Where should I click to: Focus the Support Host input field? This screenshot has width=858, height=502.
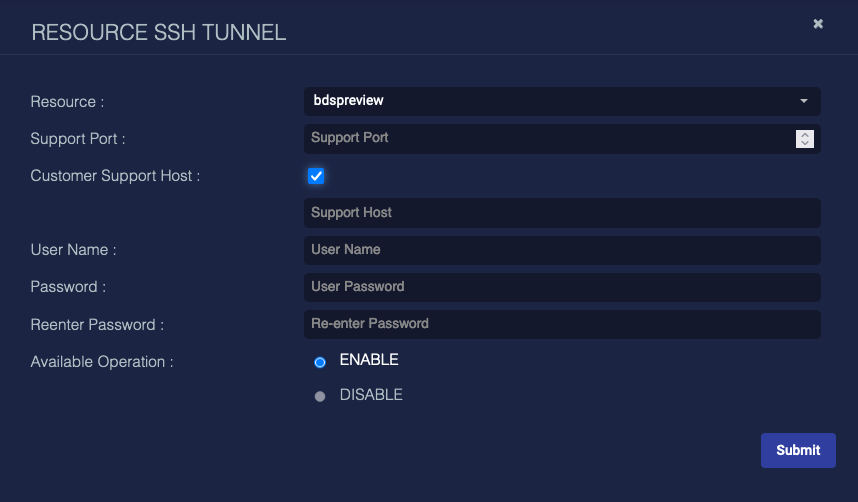[561, 213]
